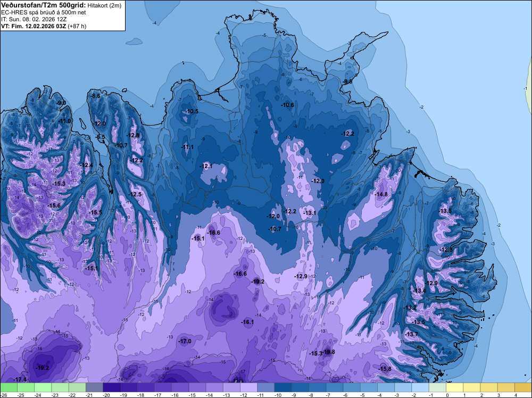Click the -19.8 temperature value on the map
This screenshot has width=532, height=398.
(329, 352)
